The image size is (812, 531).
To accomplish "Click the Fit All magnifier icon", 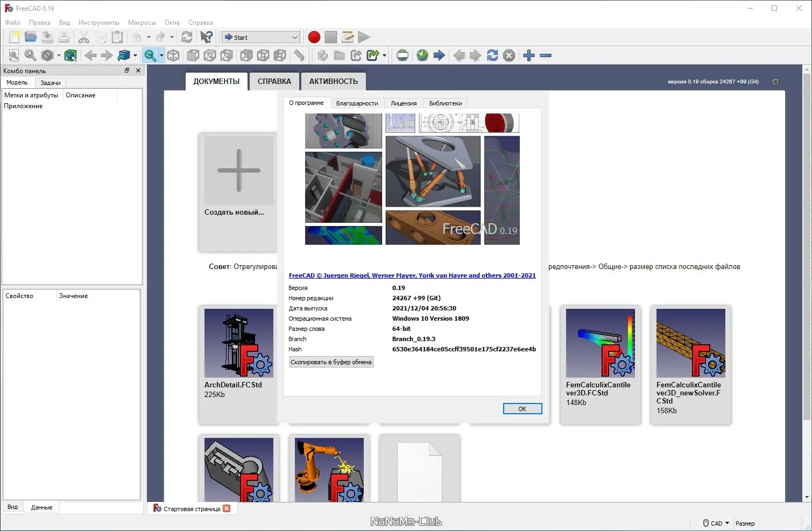I will pos(14,55).
